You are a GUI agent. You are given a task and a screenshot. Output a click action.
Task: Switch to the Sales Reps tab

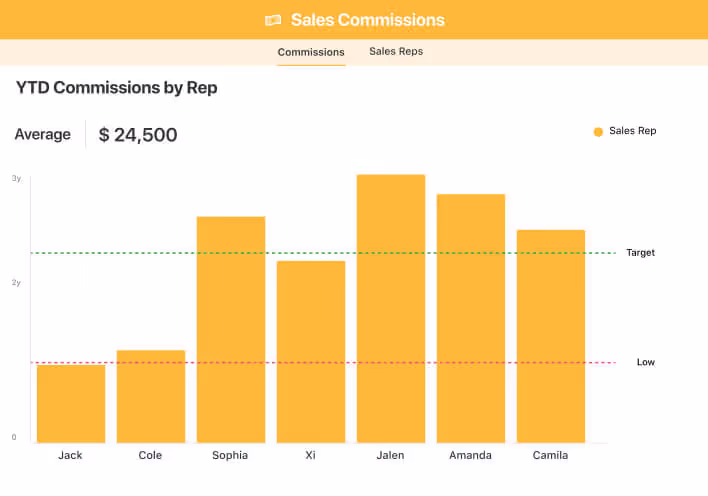click(x=396, y=52)
